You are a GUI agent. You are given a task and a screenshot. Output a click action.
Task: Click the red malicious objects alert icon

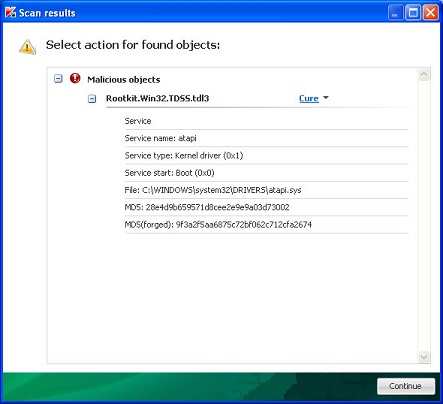pyautogui.click(x=75, y=78)
